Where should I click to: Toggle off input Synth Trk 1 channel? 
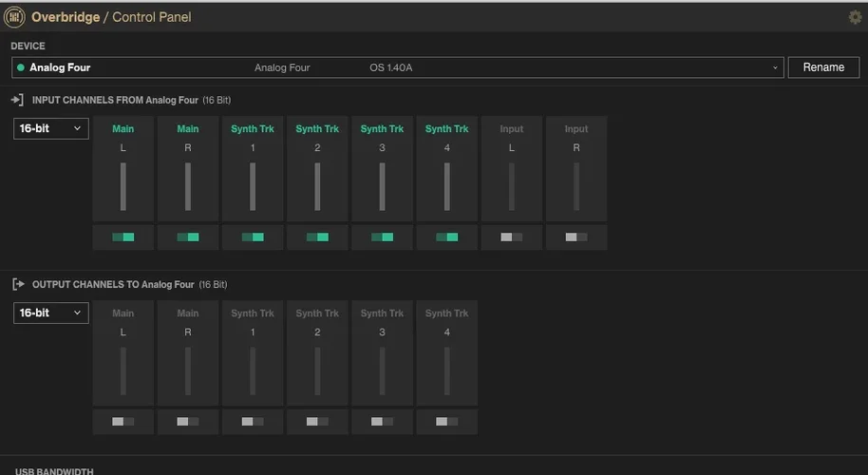[x=253, y=237]
